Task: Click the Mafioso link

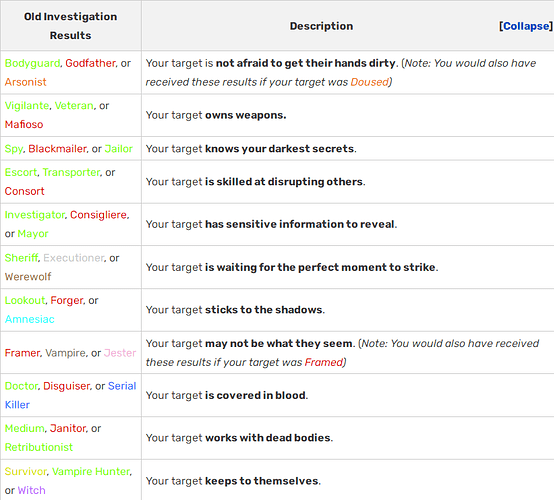Action: pyautogui.click(x=24, y=124)
